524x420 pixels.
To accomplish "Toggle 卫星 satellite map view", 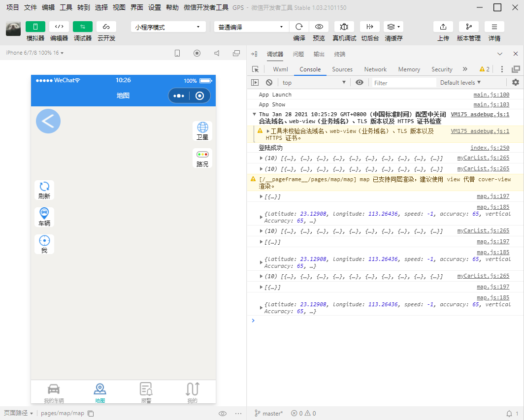I will tap(202, 131).
